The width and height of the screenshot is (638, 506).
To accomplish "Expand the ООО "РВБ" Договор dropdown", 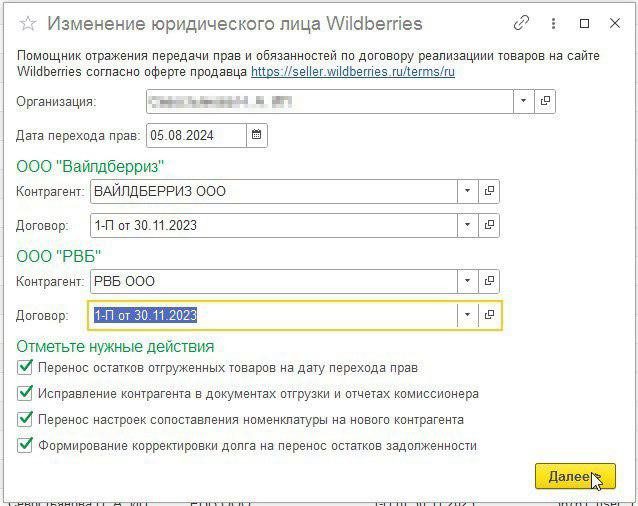I will click(x=468, y=315).
